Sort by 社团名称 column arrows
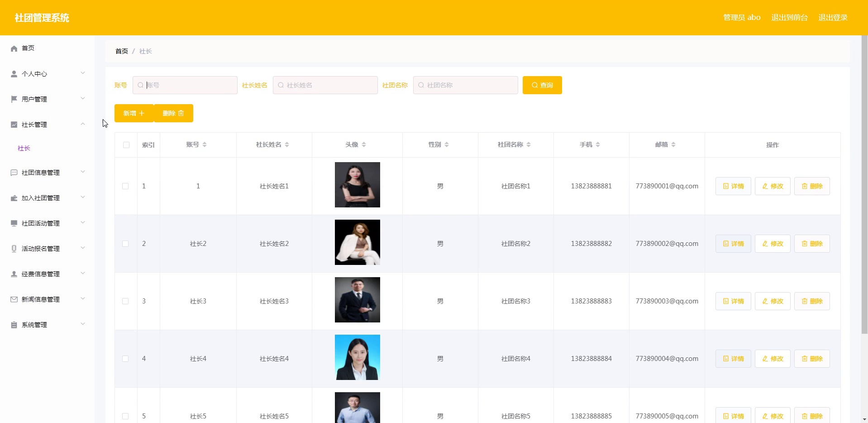 click(x=529, y=144)
